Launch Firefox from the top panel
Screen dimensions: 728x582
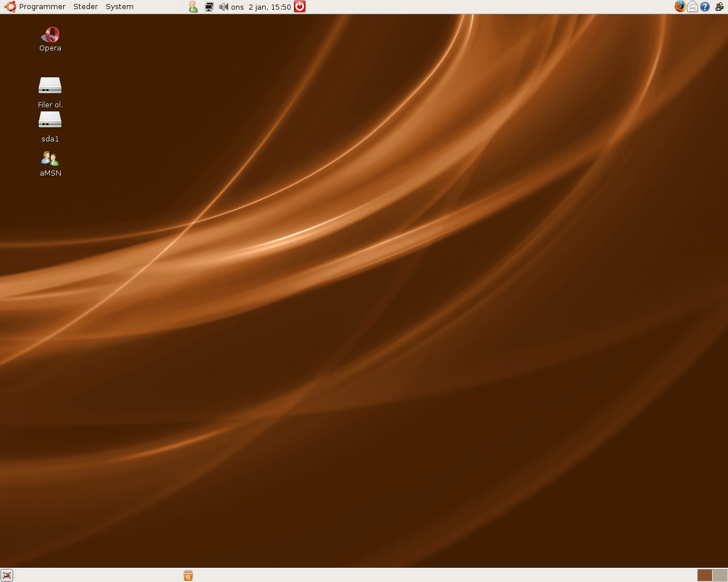click(x=680, y=7)
